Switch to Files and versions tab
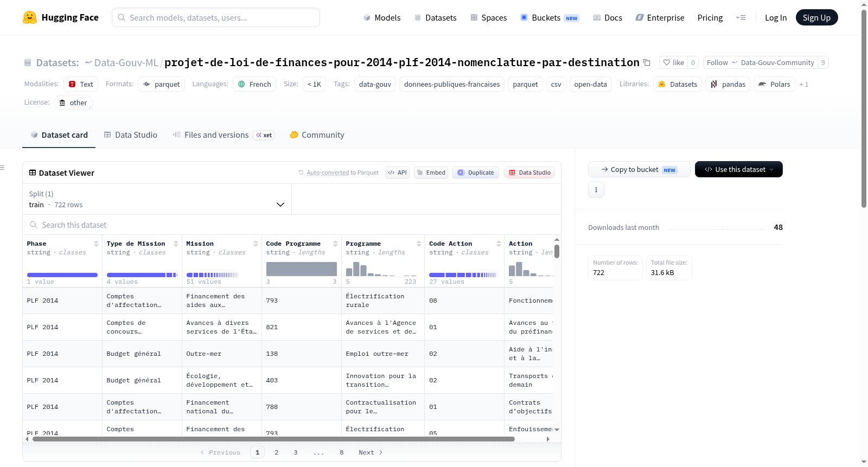Image resolution: width=868 pixels, height=467 pixels. [223, 135]
